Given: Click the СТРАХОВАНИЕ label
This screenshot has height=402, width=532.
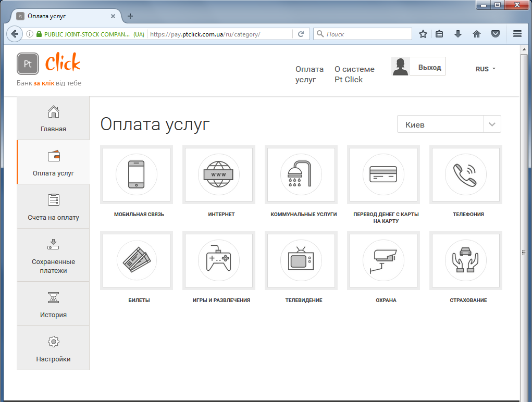Looking at the screenshot, I should [x=468, y=300].
